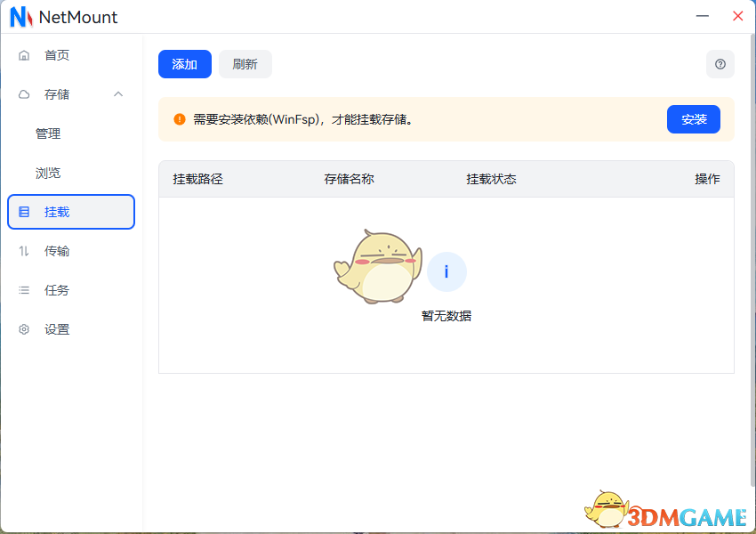This screenshot has height=534, width=756.
Task: Click the 传输 transfer icon
Action: (x=23, y=251)
